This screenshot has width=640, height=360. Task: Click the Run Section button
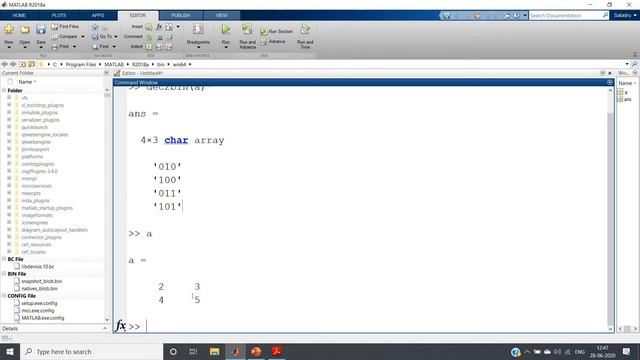pos(277,31)
